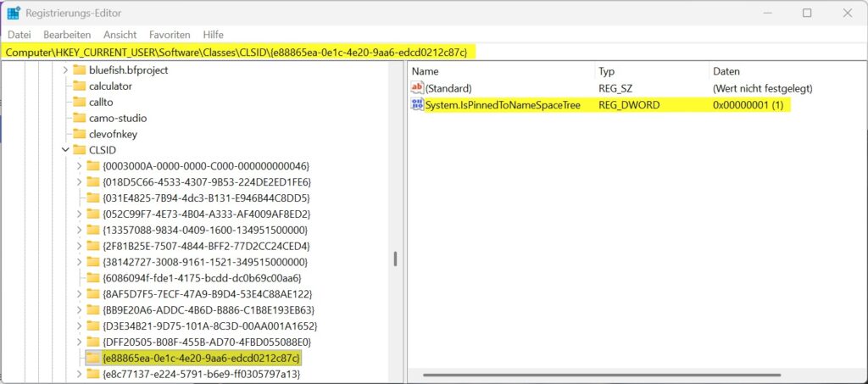Expand key {8AF5D7F5-7ECF-47A9-B9D4-53E4C88AE122}
This screenshot has height=384, width=868.
pos(79,294)
